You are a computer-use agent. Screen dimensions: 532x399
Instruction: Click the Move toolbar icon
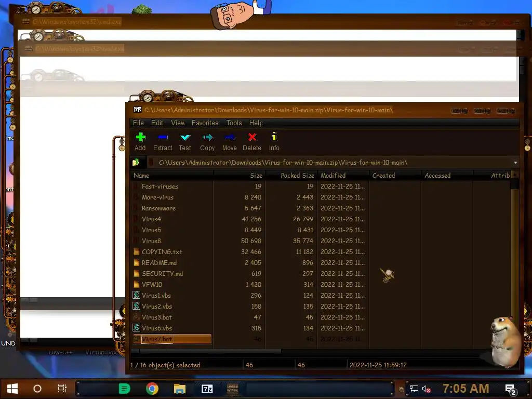[229, 137]
